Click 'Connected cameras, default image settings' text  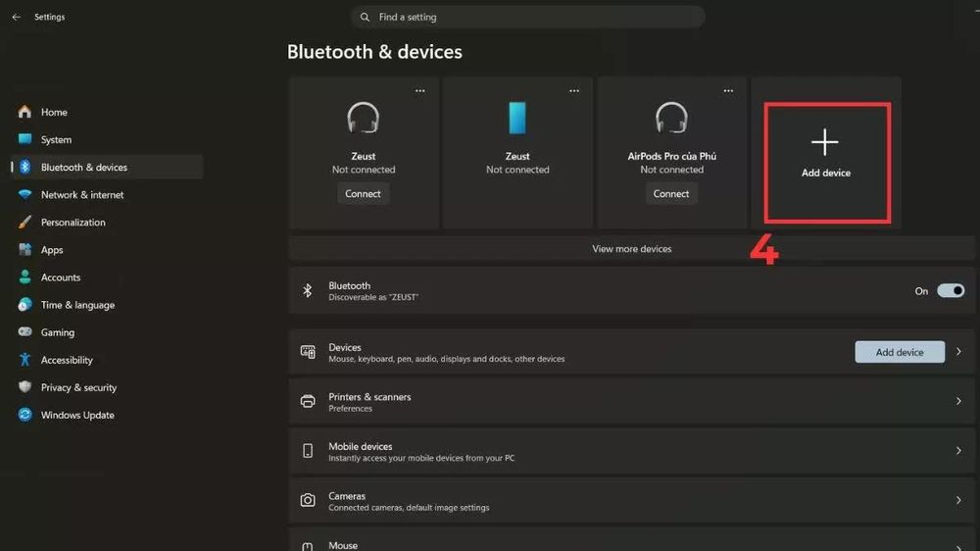coord(409,507)
